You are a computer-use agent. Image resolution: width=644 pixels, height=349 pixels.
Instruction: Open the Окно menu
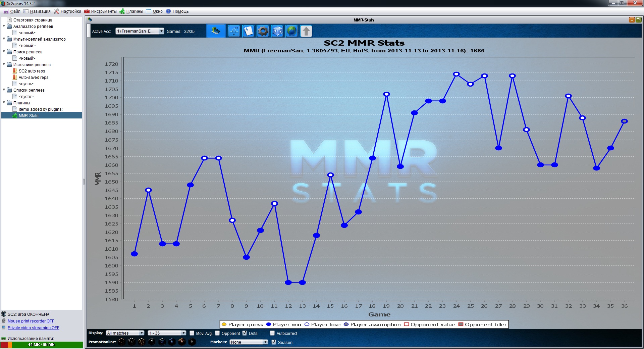click(x=154, y=11)
